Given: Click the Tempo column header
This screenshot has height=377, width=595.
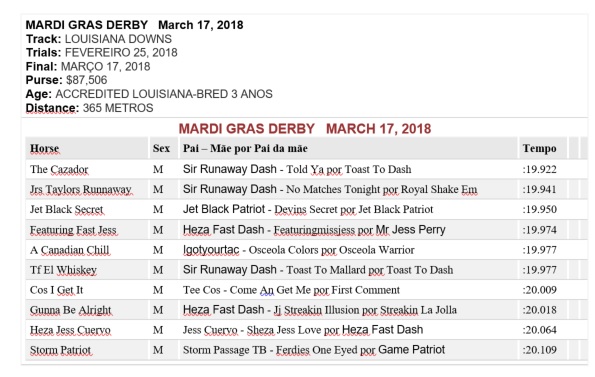Looking at the screenshot, I should click(539, 148).
